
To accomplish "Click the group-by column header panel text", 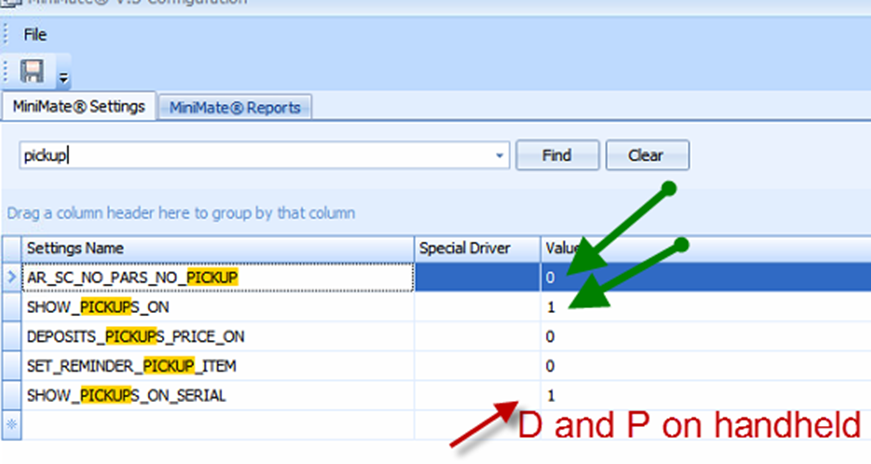I will pos(181,213).
